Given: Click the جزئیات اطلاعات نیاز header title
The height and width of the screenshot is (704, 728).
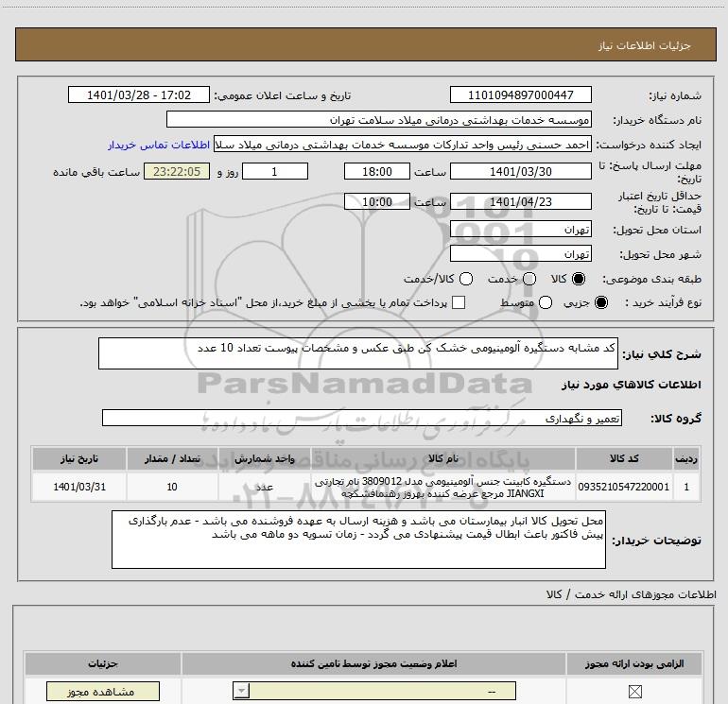Looking at the screenshot, I should [645, 45].
